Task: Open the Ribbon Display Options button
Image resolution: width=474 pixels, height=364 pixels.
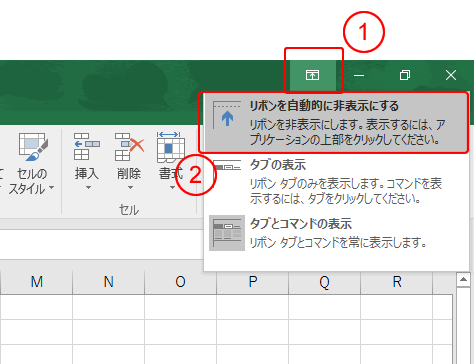Action: point(313,75)
